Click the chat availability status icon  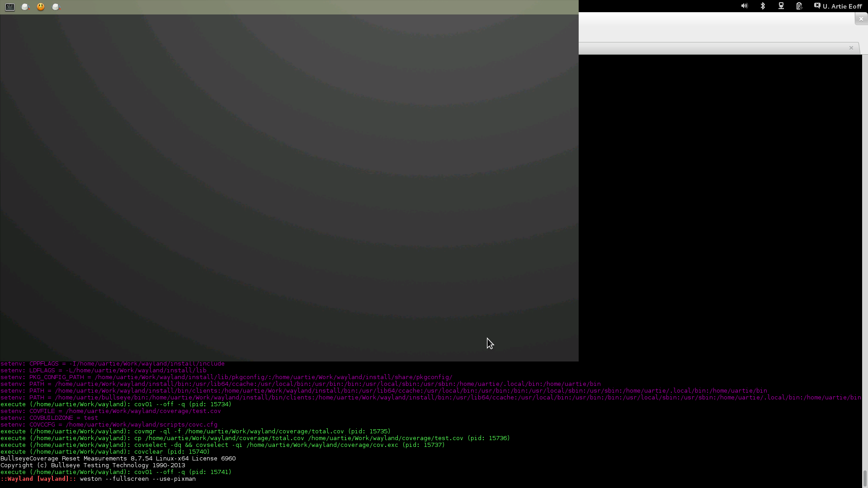point(817,6)
